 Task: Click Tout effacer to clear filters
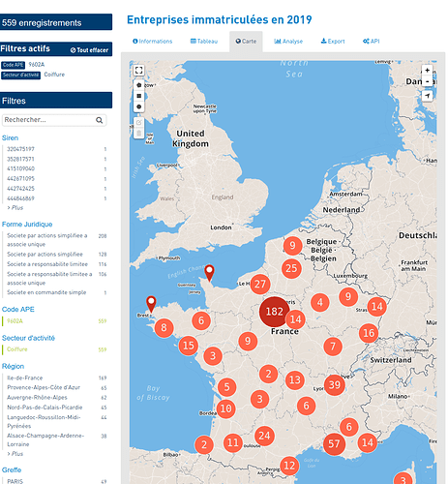point(89,50)
